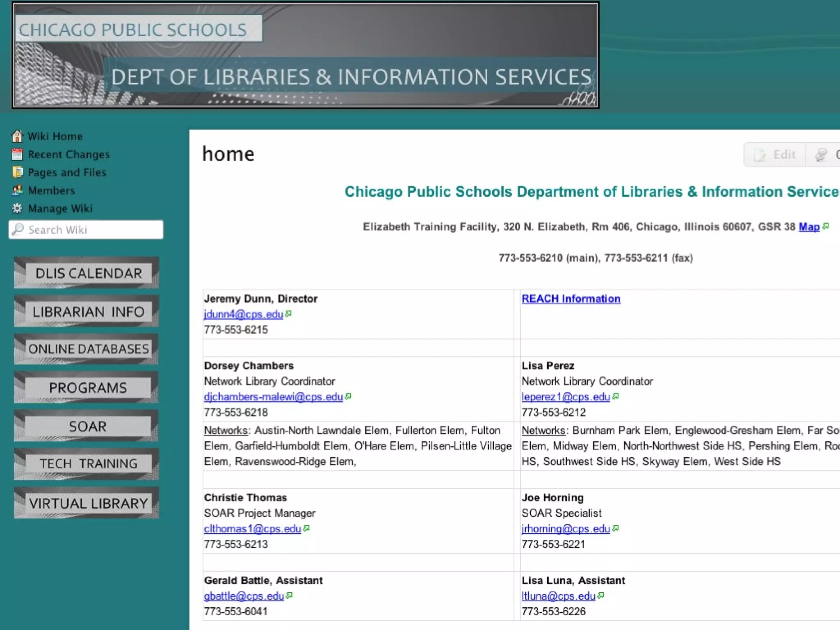
Task: Click external icon after leperez1@cps.edu
Action: 615,397
